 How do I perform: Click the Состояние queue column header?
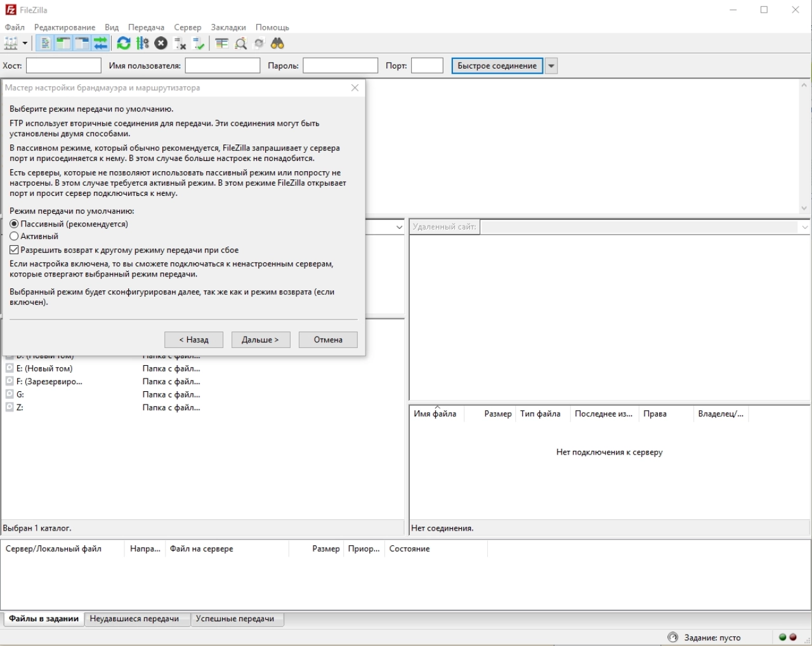tap(436, 549)
